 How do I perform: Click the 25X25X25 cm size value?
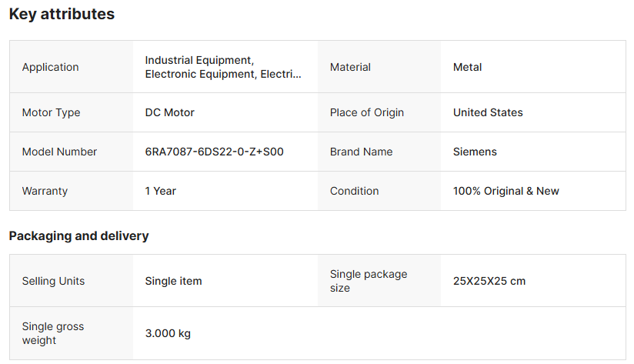point(489,281)
